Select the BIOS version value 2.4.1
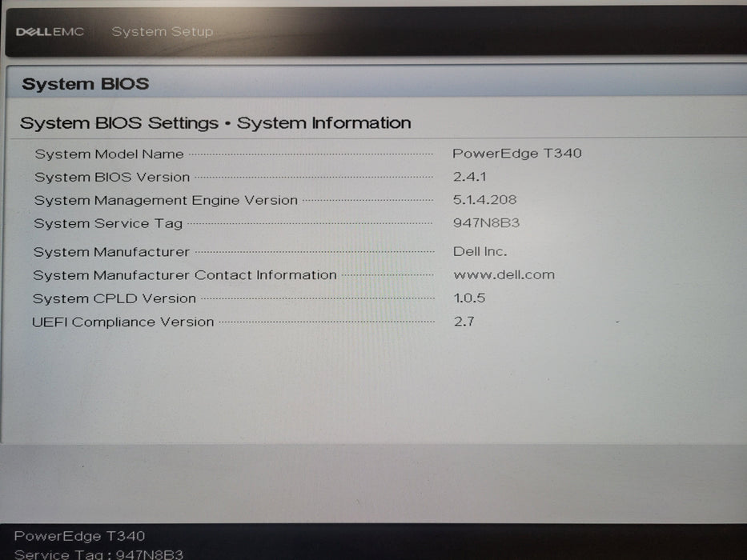Image resolution: width=747 pixels, height=560 pixels. coord(469,177)
